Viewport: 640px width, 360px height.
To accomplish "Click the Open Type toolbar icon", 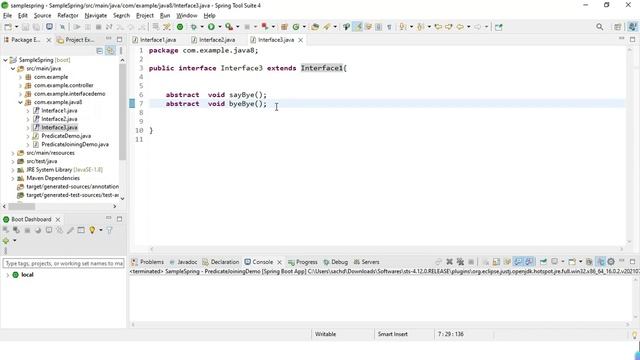I will tap(315, 27).
